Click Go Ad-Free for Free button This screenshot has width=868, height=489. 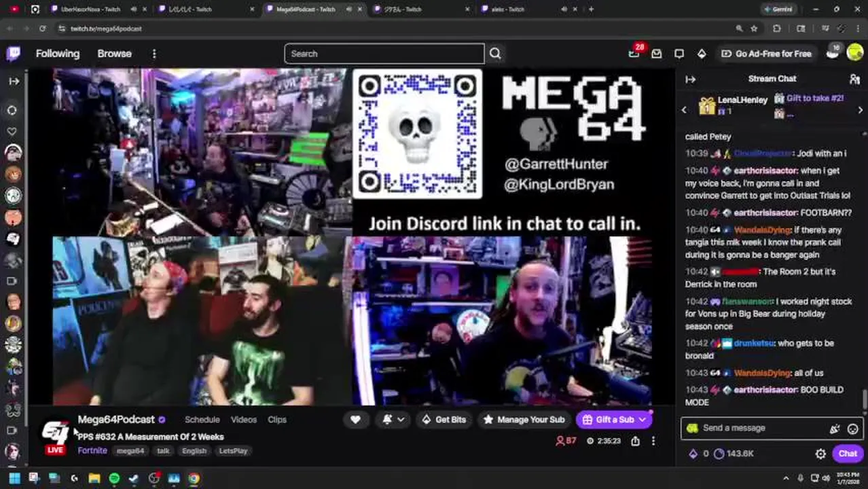pos(766,54)
